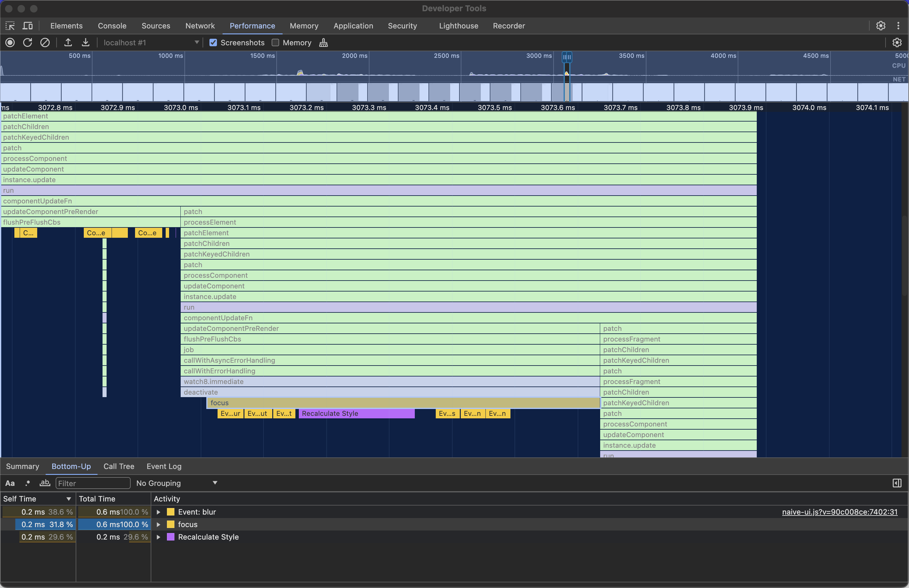Viewport: 909px width, 588px height.
Task: Open the localhost #1 profile dropdown
Action: pos(151,43)
